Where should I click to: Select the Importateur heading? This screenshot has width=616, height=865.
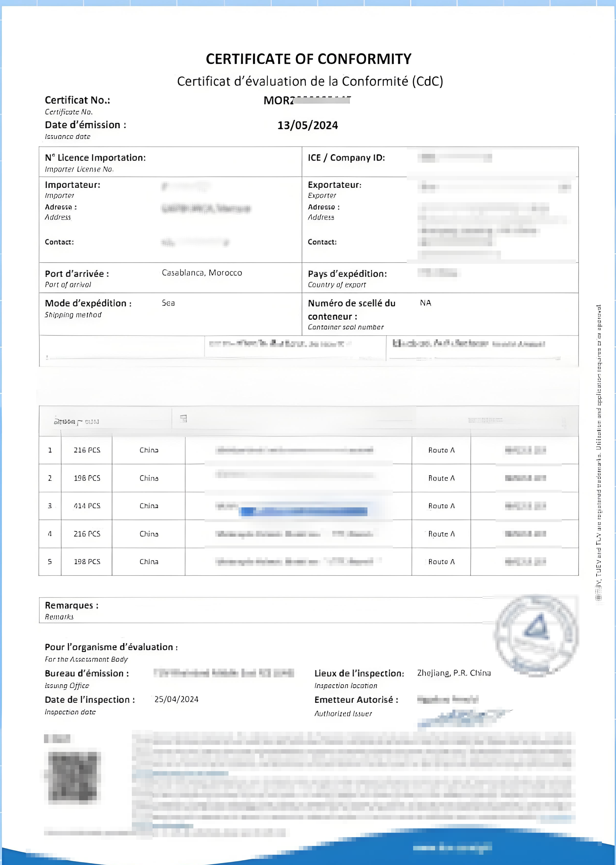coord(73,185)
